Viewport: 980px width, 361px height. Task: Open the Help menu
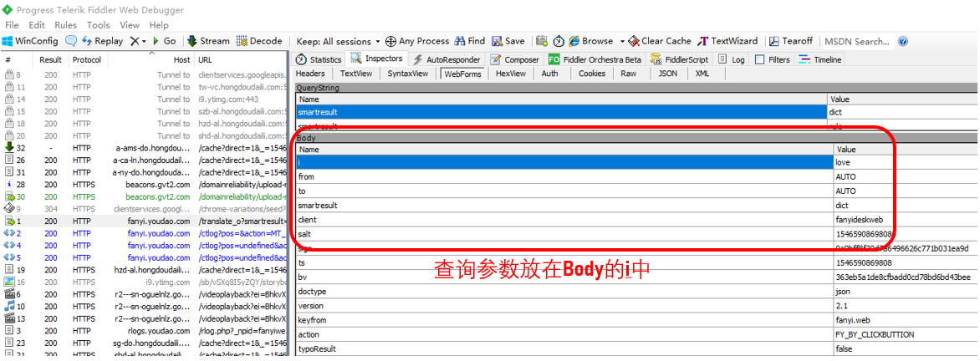pyautogui.click(x=159, y=25)
